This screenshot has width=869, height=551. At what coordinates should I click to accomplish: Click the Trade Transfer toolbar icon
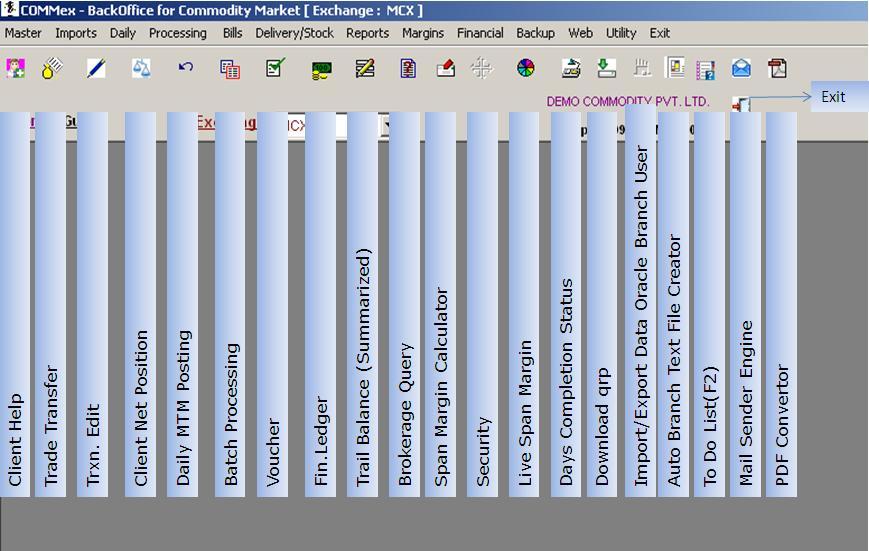click(52, 68)
